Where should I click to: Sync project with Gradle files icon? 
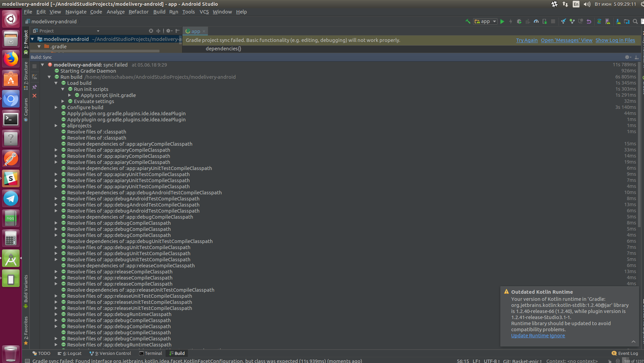point(599,21)
